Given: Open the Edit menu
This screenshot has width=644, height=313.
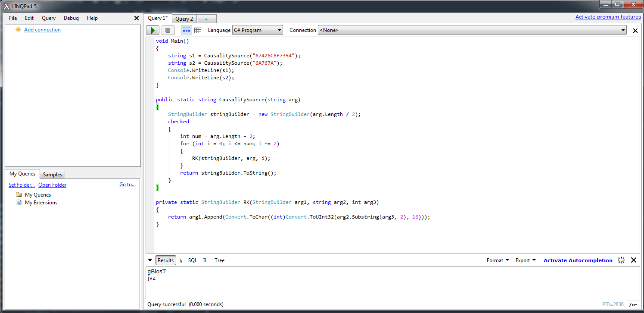Looking at the screenshot, I should 29,18.
